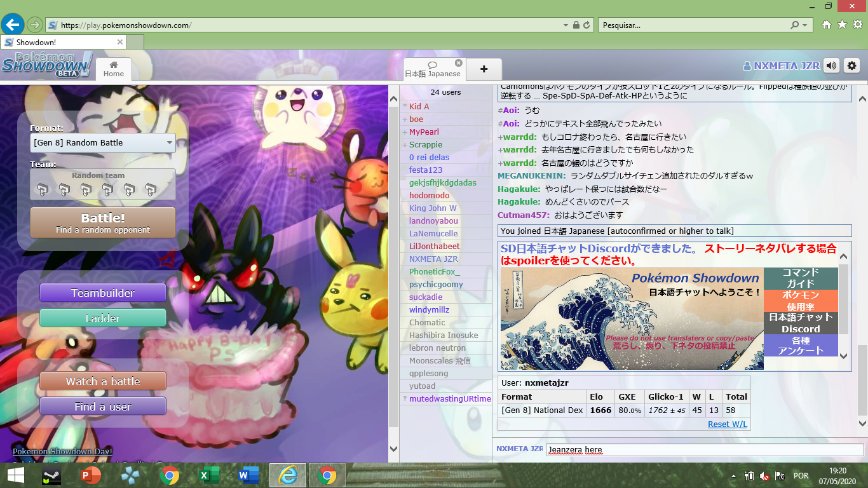
Task: Click MEGANUKENIN username in chat
Action: (x=531, y=175)
